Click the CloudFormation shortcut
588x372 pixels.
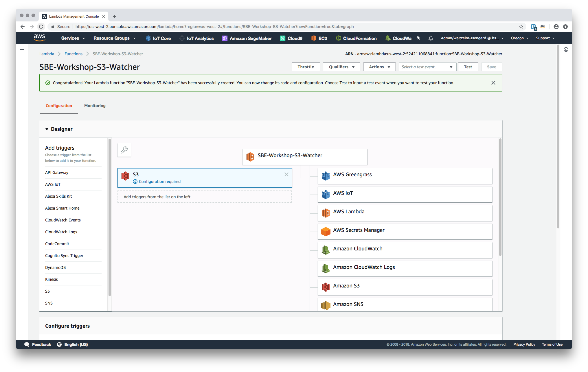[356, 38]
